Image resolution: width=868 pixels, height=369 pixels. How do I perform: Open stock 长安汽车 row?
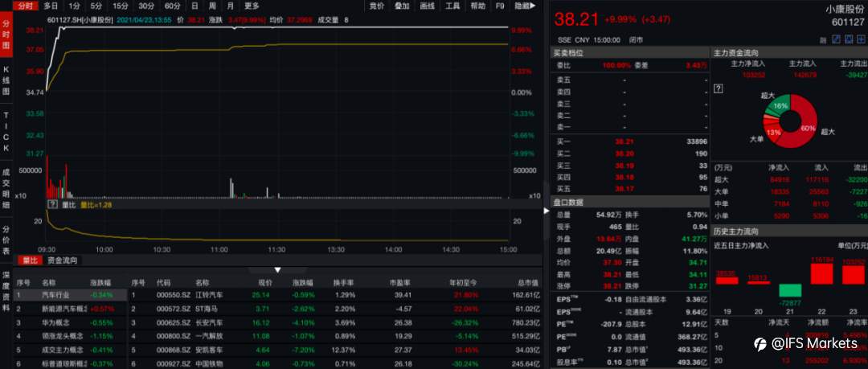point(335,322)
